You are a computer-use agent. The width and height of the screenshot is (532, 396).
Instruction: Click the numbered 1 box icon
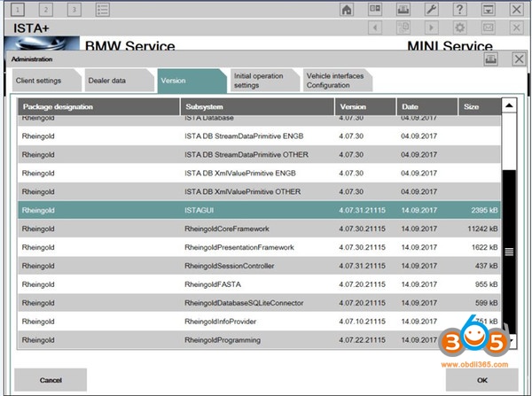(x=18, y=10)
